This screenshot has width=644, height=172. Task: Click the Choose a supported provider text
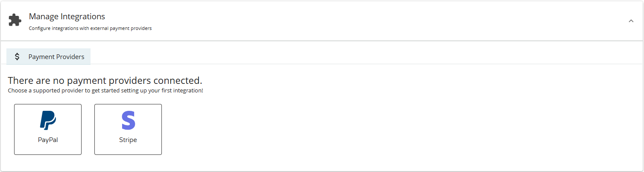pyautogui.click(x=105, y=91)
